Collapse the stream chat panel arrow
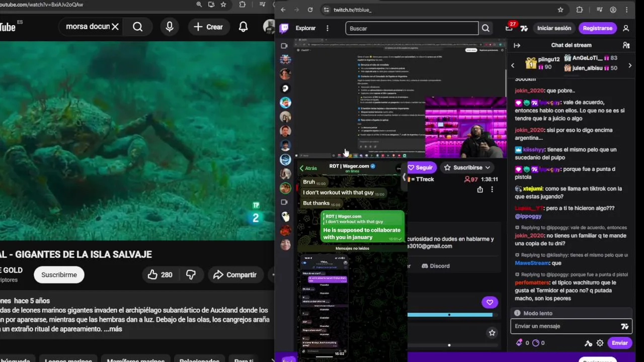Viewport: 644px width, 362px height. click(517, 45)
